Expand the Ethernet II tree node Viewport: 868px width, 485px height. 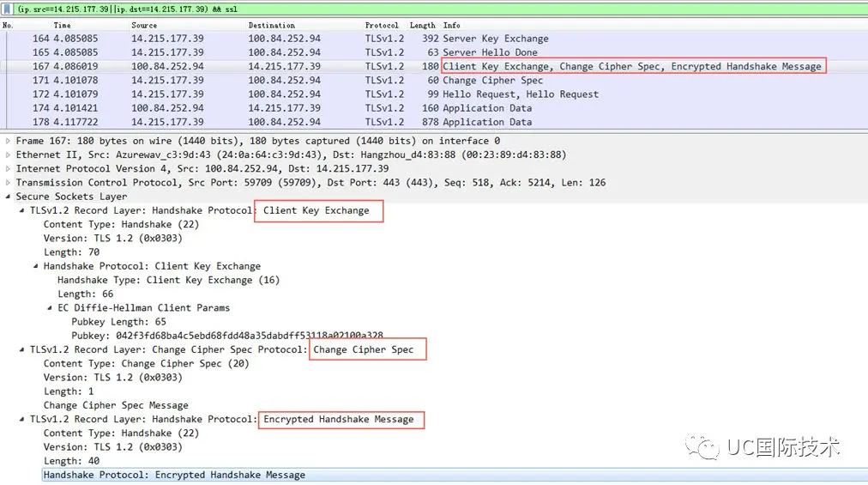click(8, 155)
